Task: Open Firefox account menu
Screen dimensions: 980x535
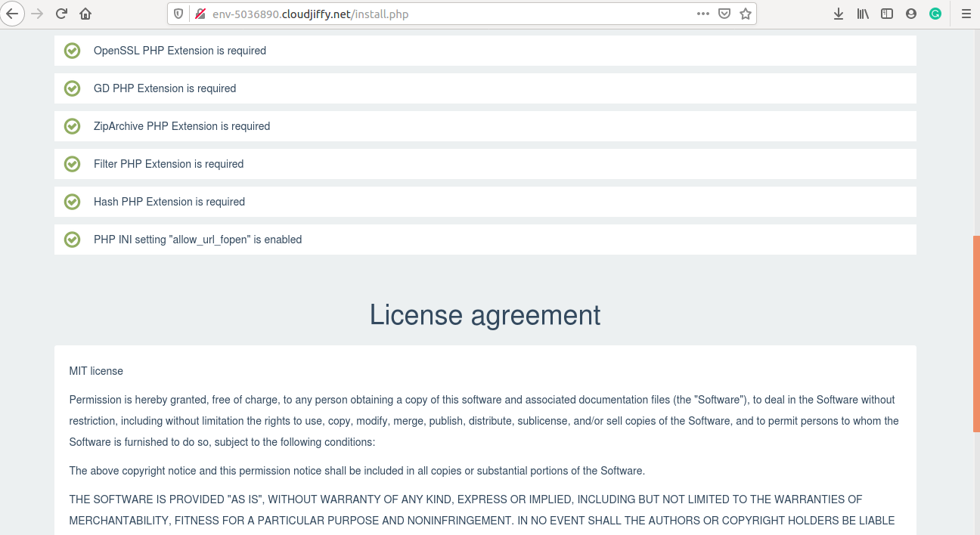Action: [x=911, y=14]
